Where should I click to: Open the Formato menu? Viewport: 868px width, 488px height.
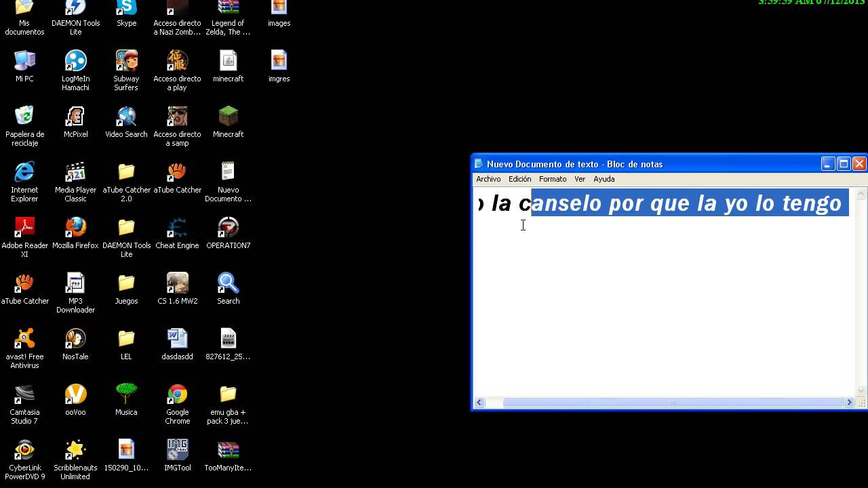[553, 179]
